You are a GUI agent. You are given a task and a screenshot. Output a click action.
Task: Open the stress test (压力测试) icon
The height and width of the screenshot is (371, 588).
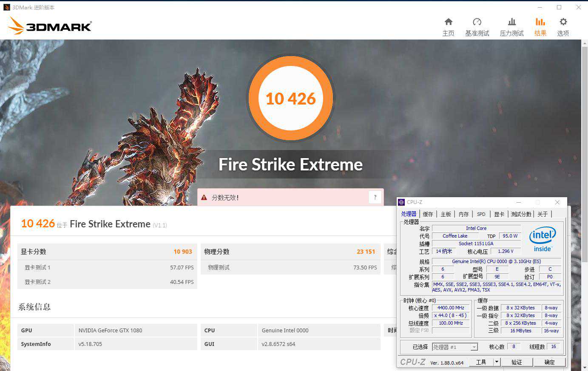click(511, 22)
